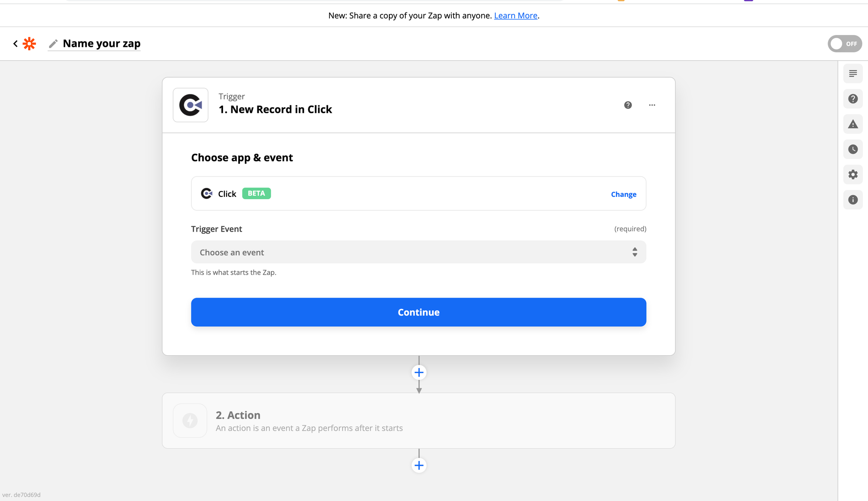The width and height of the screenshot is (868, 501).
Task: Click 'This is what starts the Zap.' text
Action: [233, 272]
